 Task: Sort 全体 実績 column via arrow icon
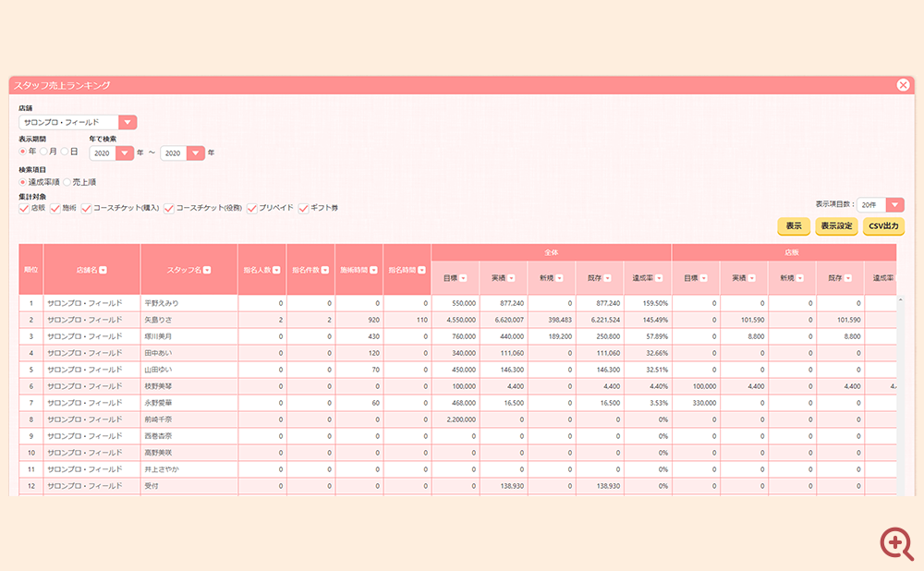coord(512,278)
